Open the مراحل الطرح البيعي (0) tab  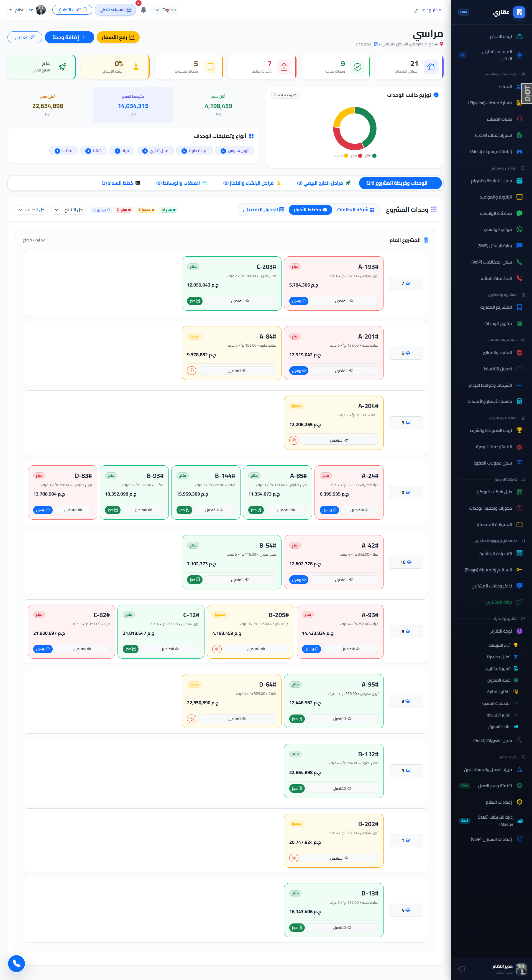coord(324,183)
